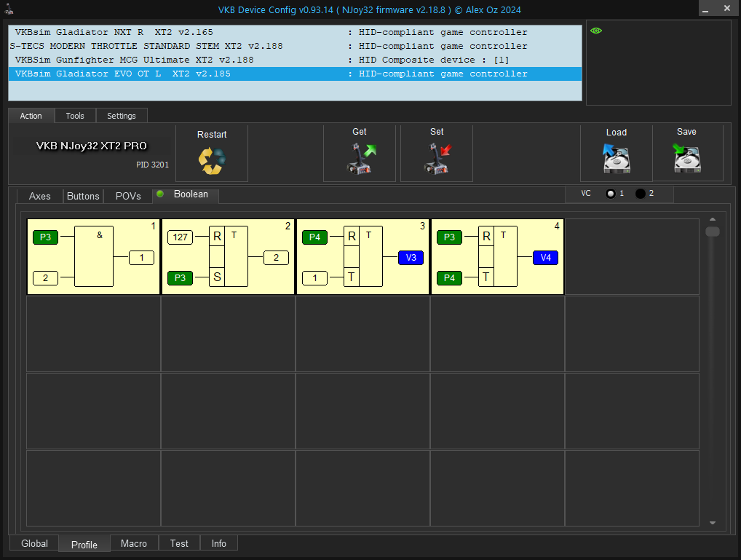Click the scroll up arrow

click(712, 219)
